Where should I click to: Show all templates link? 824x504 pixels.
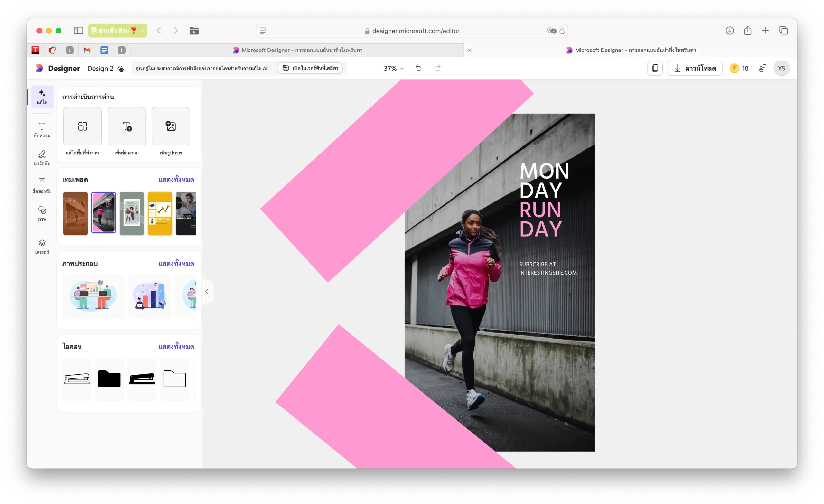pos(176,180)
